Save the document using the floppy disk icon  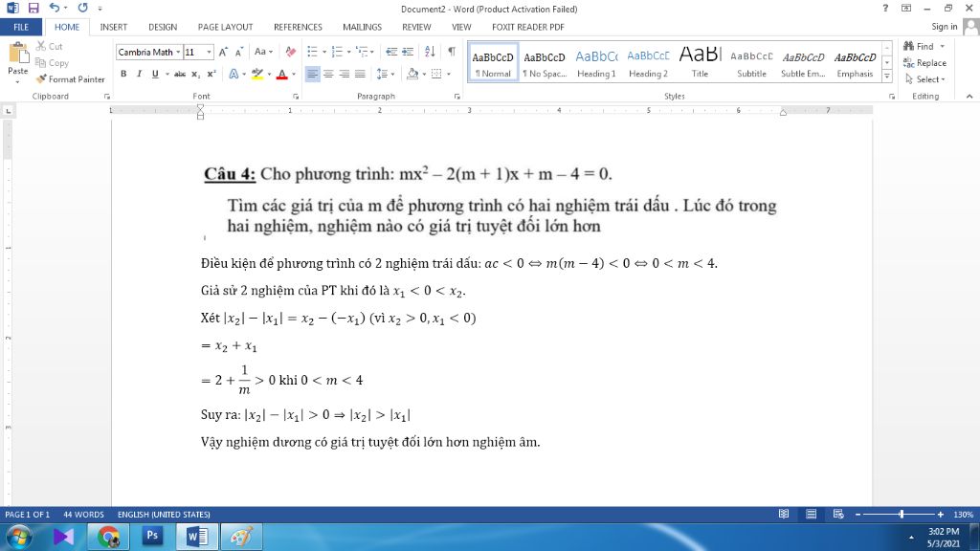coord(33,8)
